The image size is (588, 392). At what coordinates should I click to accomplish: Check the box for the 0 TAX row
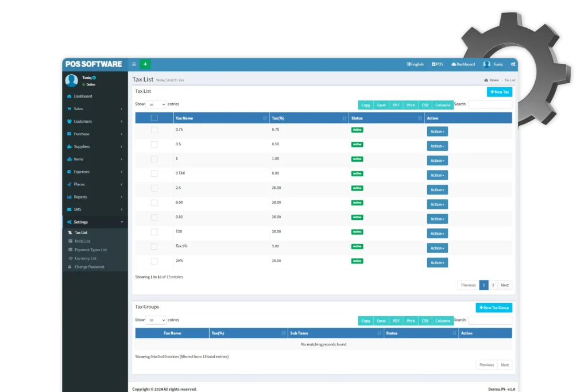pyautogui.click(x=154, y=173)
